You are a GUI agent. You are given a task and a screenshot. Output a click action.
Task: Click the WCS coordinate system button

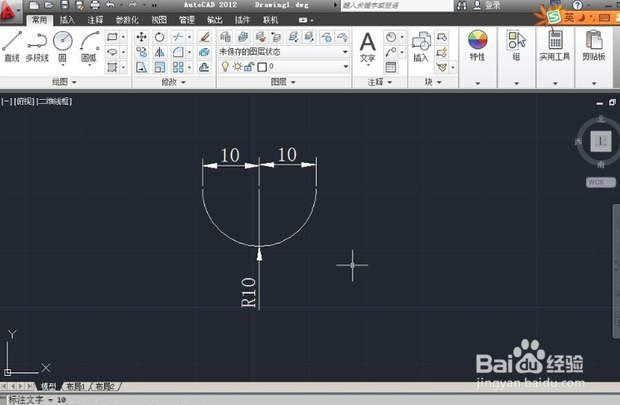[601, 182]
